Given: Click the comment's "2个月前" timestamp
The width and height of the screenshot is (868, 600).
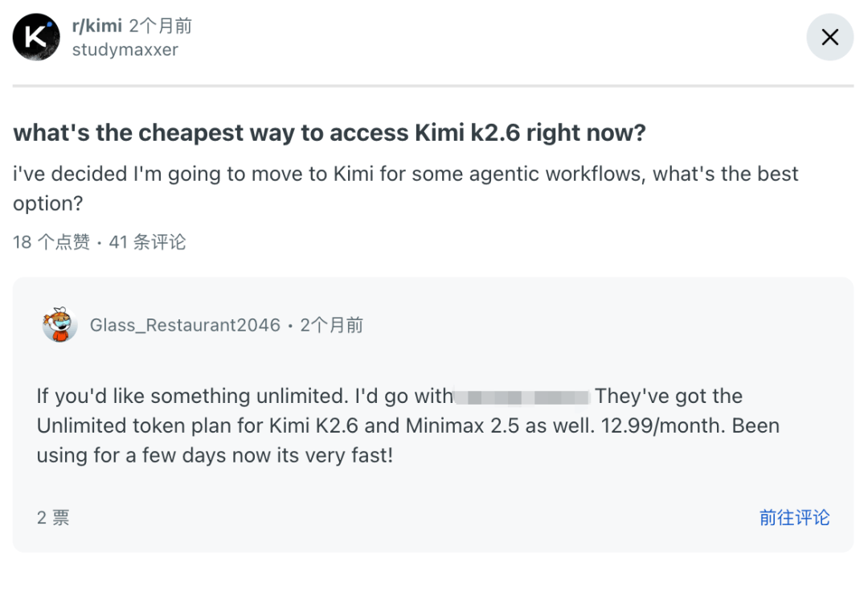Looking at the screenshot, I should (332, 325).
